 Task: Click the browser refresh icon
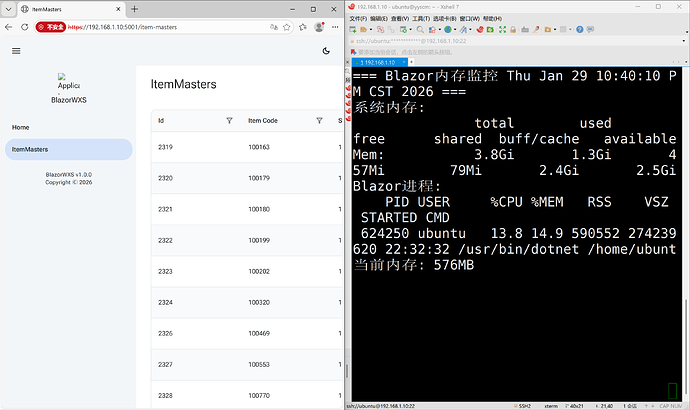[25, 27]
